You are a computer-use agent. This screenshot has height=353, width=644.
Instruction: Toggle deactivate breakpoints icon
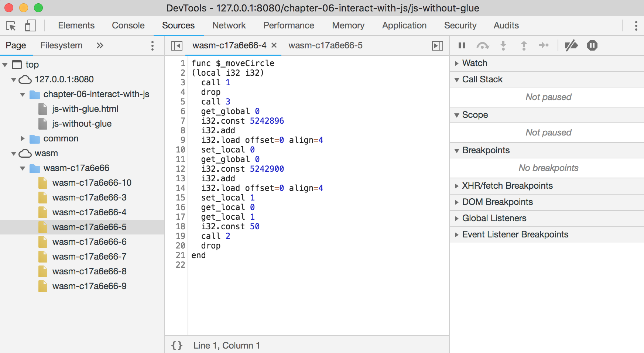point(571,45)
